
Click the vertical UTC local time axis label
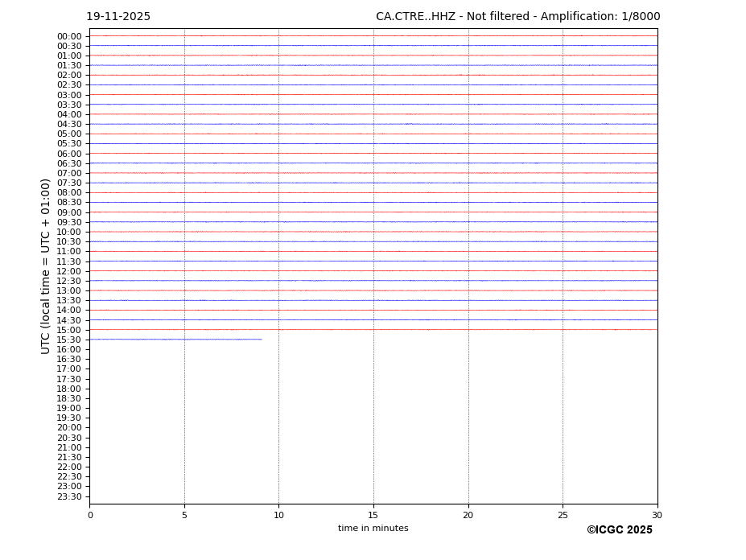pos(46,266)
